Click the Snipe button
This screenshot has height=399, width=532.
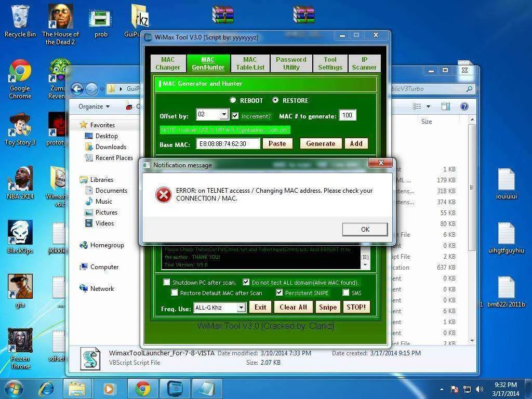tap(328, 307)
